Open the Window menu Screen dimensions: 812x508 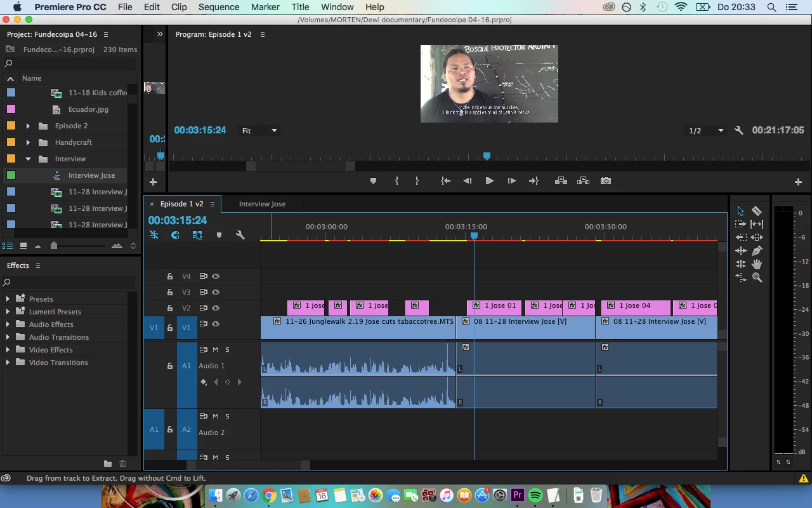[x=337, y=7]
